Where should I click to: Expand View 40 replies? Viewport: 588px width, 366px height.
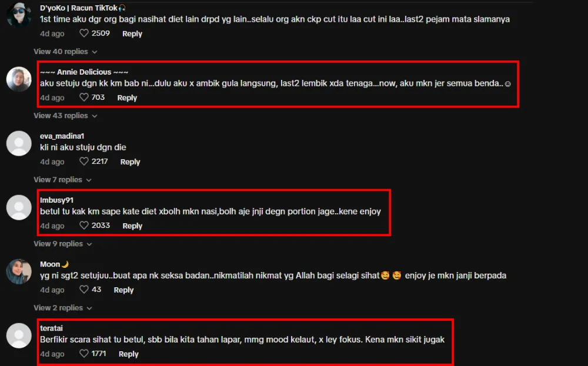(x=66, y=52)
